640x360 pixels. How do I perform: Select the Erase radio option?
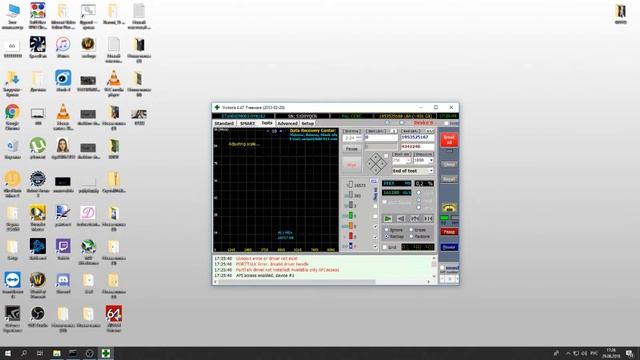[x=411, y=230]
